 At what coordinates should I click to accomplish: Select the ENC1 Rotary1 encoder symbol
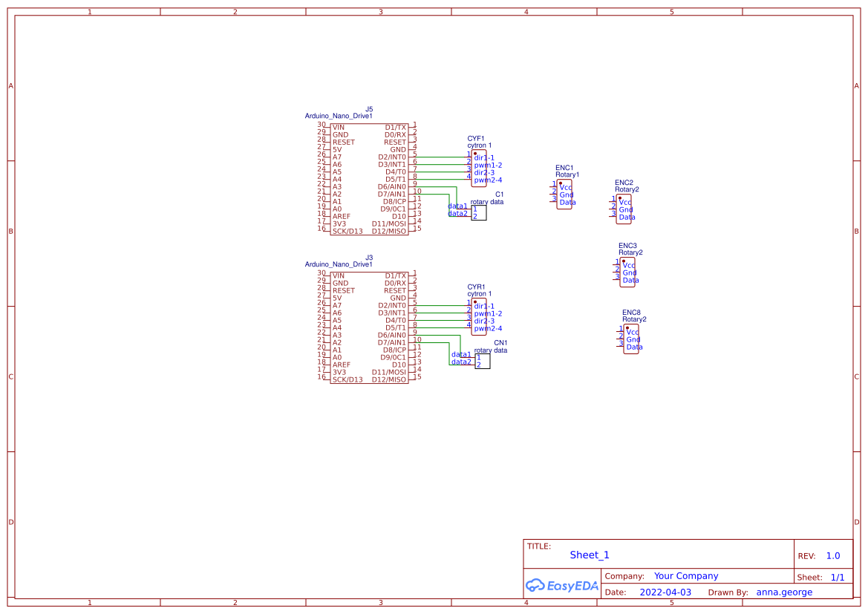[564, 195]
